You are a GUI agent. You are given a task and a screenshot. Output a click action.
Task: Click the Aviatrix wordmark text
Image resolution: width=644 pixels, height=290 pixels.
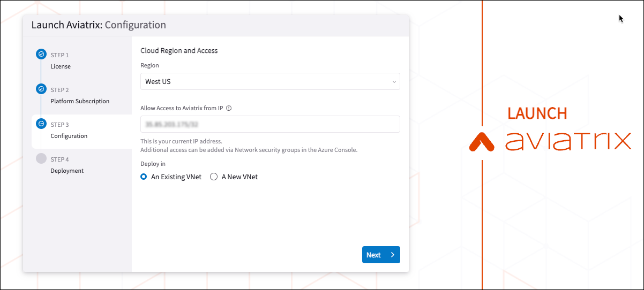(568, 141)
